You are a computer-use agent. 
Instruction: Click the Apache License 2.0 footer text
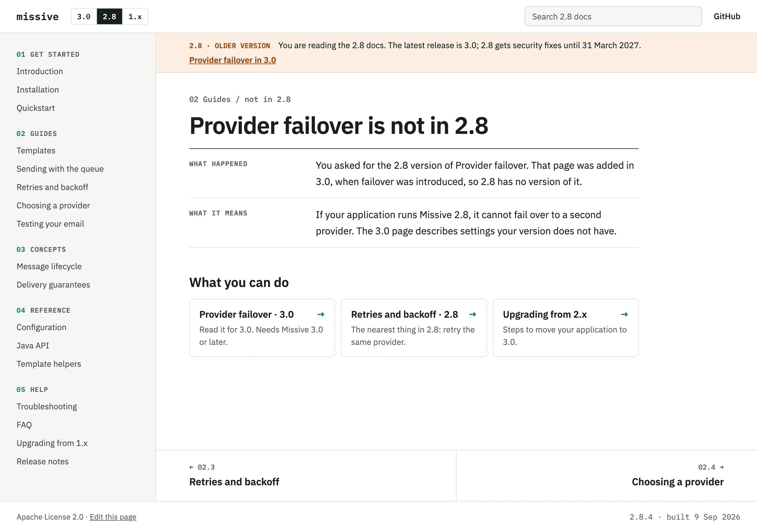pyautogui.click(x=50, y=517)
